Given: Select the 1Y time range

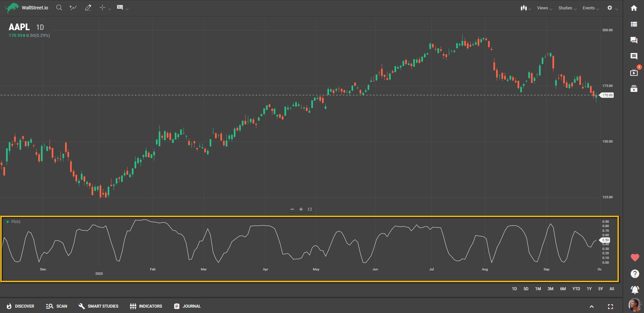Looking at the screenshot, I should [589, 289].
